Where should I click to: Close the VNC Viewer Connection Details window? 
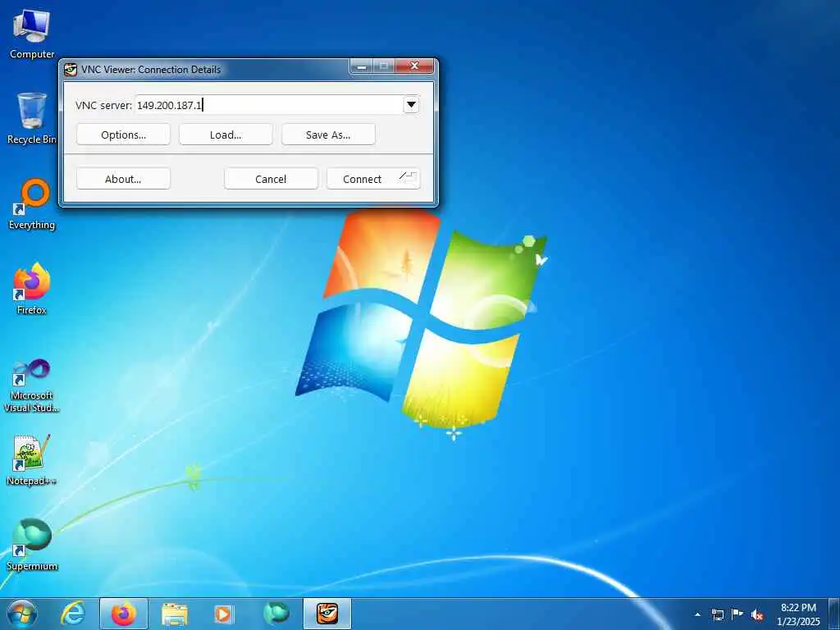(x=414, y=66)
